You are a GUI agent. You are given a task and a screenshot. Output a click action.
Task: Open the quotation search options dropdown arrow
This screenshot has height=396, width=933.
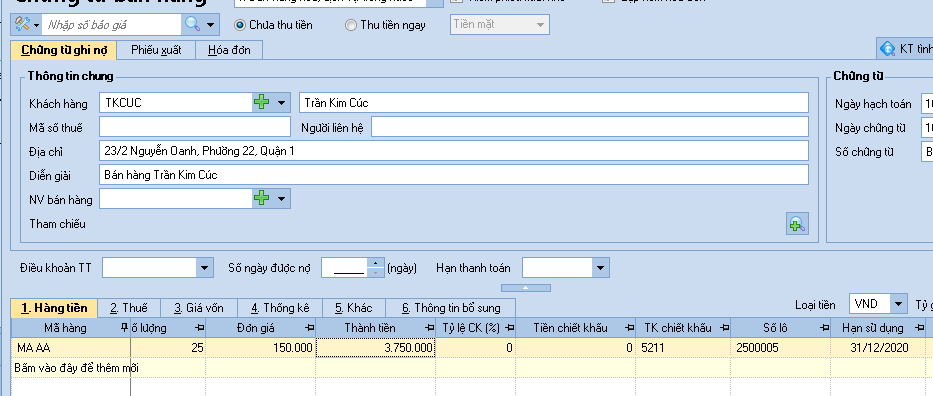(x=210, y=25)
